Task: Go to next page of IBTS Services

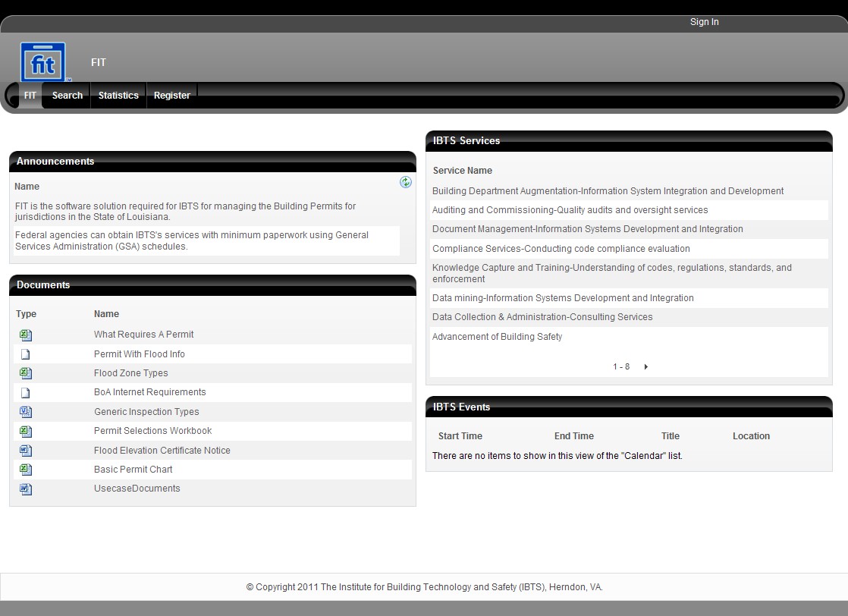Action: [645, 367]
